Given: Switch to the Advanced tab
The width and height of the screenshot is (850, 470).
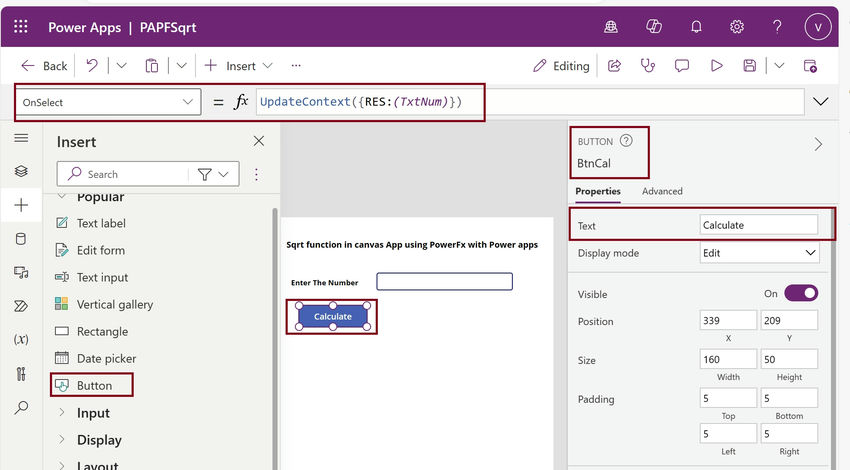Looking at the screenshot, I should tap(662, 191).
